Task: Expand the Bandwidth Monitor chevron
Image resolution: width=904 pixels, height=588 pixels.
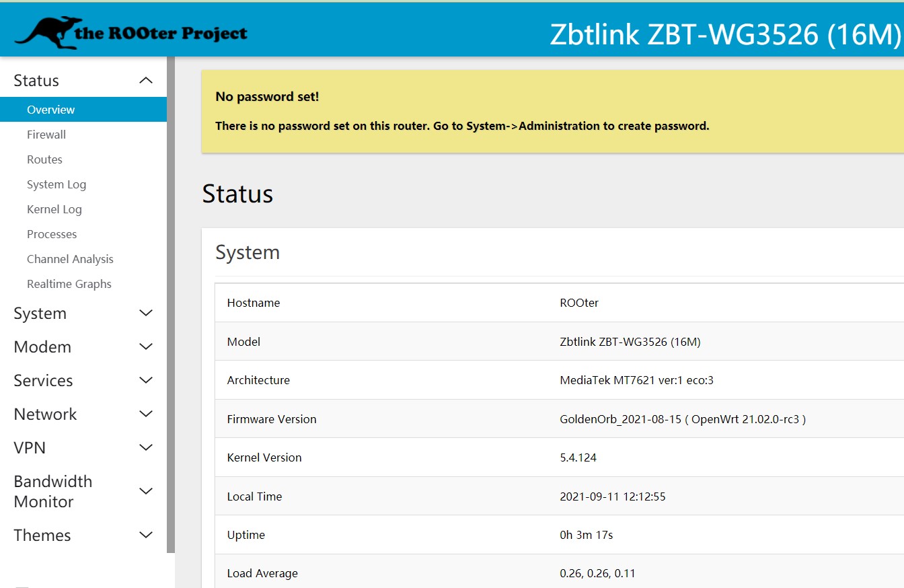Action: coord(146,492)
